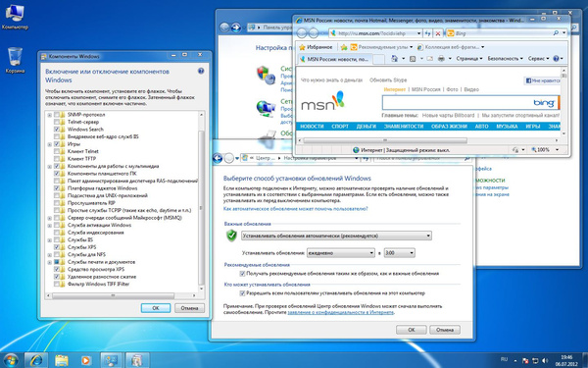
Task: Click IE help question mark icon
Action: [556, 59]
